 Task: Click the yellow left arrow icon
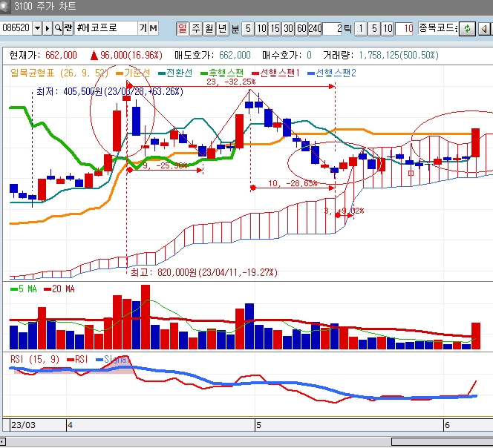(484, 28)
